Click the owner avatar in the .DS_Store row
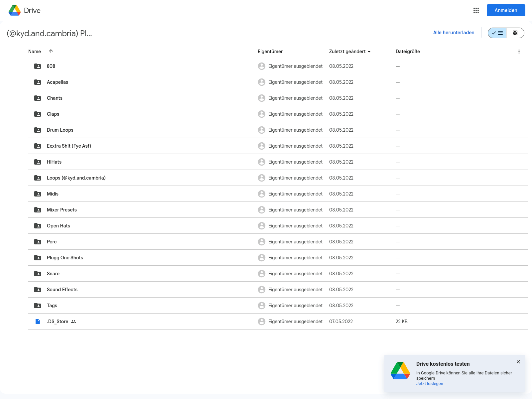 click(262, 322)
